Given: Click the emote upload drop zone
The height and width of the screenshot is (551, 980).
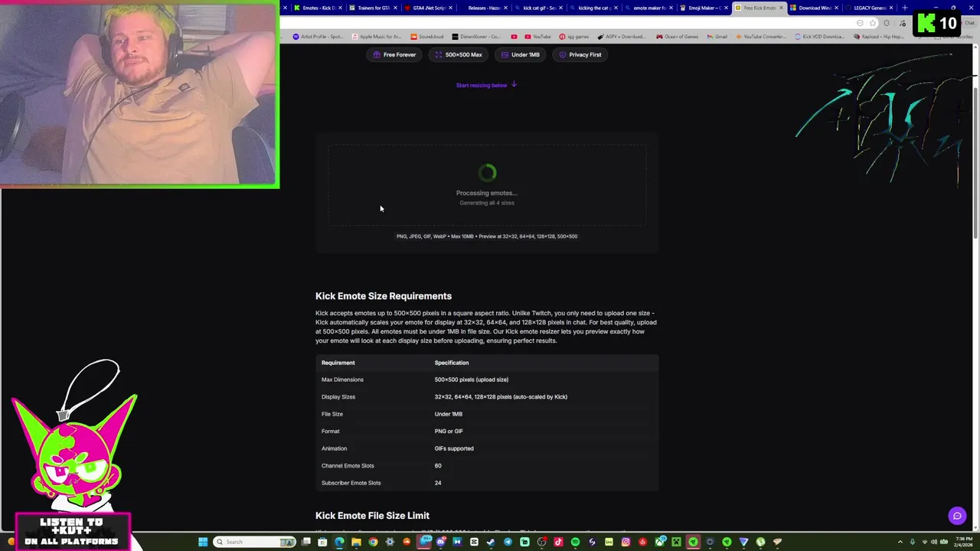Looking at the screenshot, I should [487, 185].
